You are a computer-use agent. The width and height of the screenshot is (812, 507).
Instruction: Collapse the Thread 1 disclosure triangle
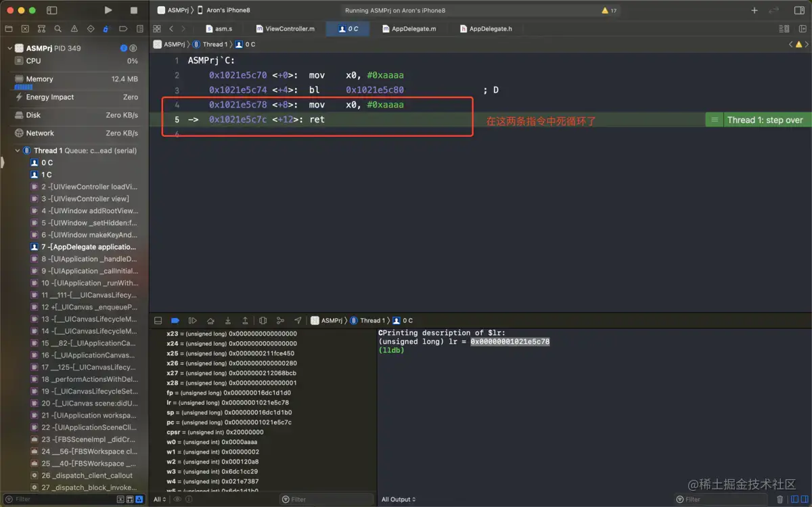tap(18, 150)
